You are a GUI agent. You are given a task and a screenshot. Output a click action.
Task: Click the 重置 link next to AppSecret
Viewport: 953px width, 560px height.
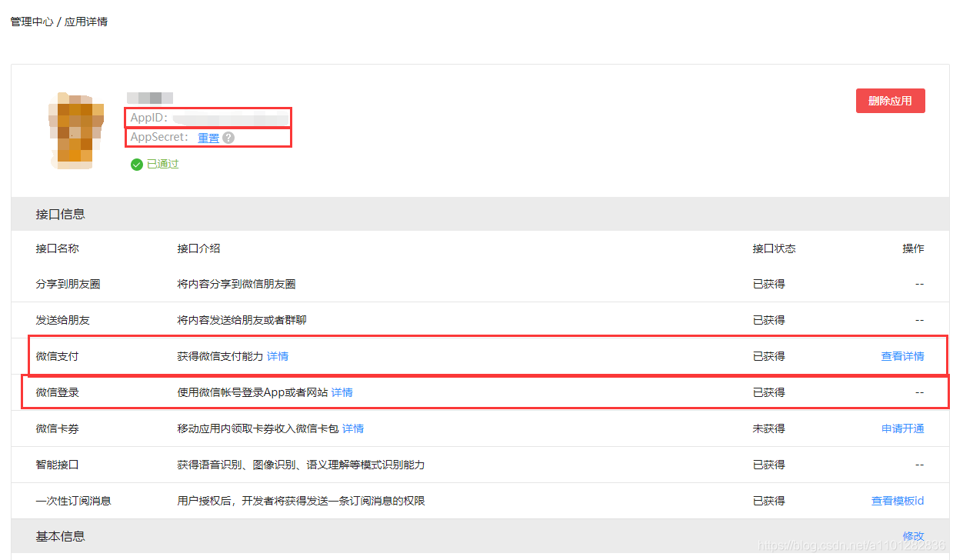point(208,138)
